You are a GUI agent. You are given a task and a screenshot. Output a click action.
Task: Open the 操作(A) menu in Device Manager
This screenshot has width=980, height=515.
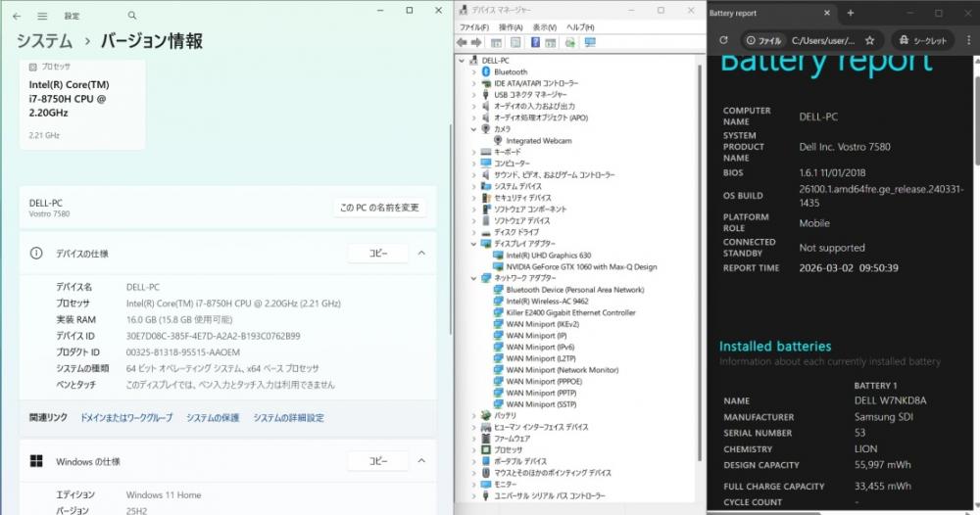[x=511, y=27]
